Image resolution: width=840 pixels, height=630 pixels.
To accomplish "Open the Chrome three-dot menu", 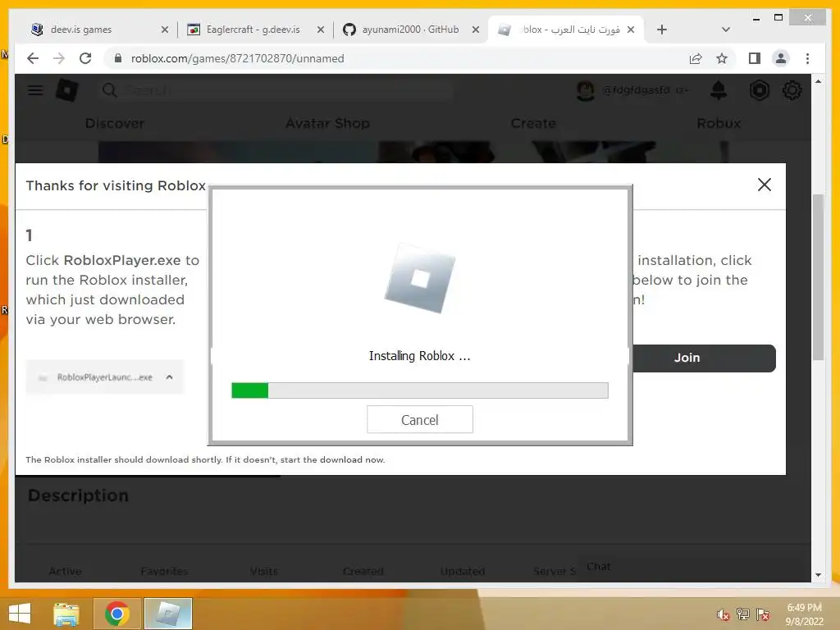I will (807, 58).
